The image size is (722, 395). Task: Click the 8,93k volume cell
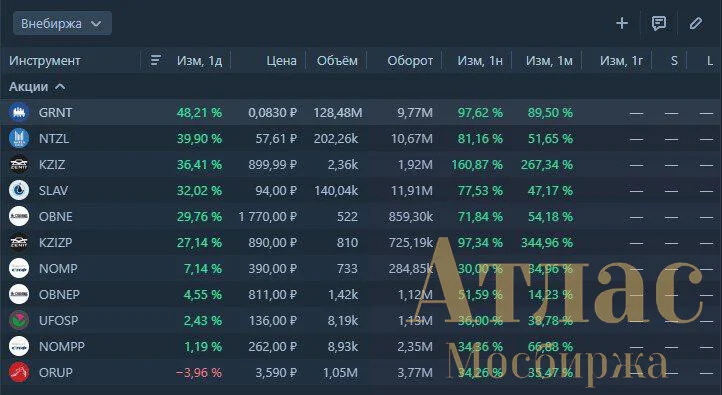coord(343,347)
